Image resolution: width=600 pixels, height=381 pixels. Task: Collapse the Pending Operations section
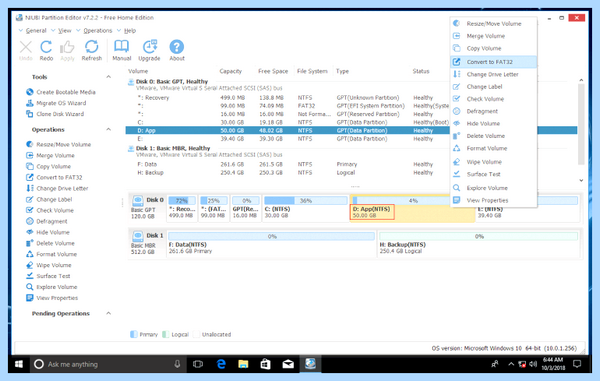coord(109,313)
